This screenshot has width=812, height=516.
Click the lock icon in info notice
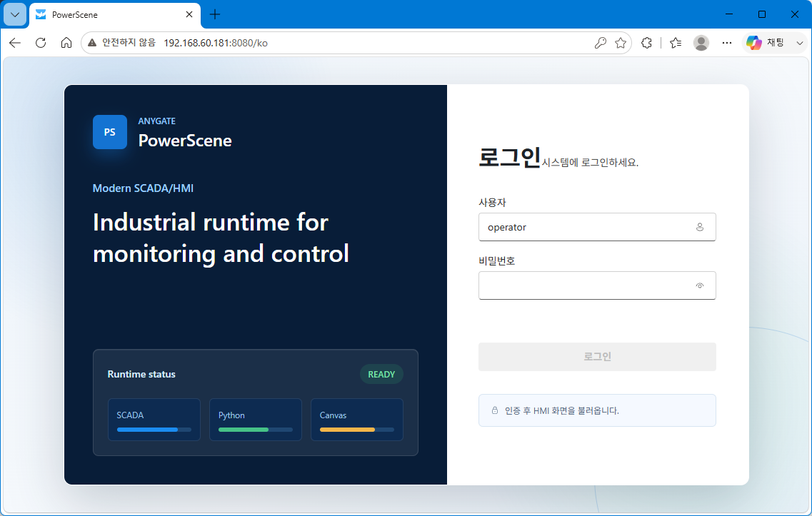coord(494,410)
